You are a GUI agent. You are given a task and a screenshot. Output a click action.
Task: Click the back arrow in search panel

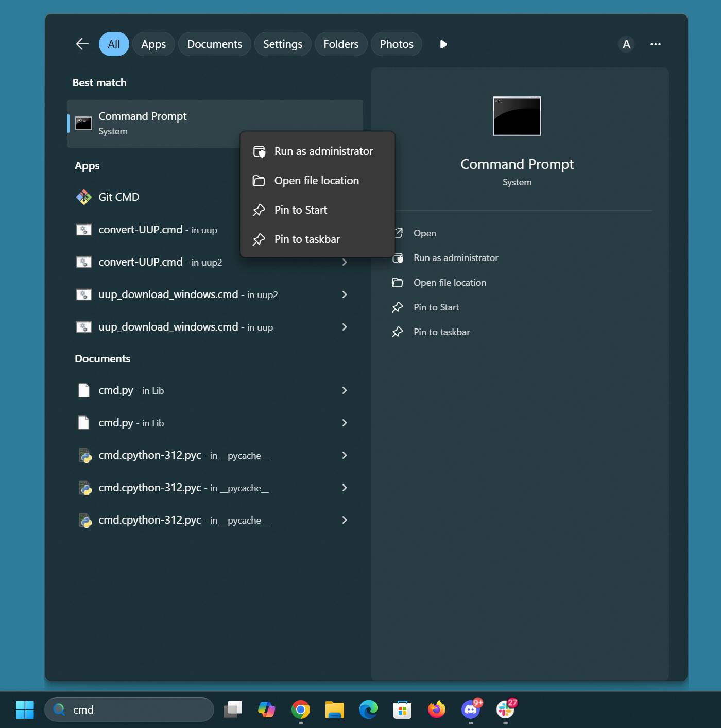coord(82,44)
